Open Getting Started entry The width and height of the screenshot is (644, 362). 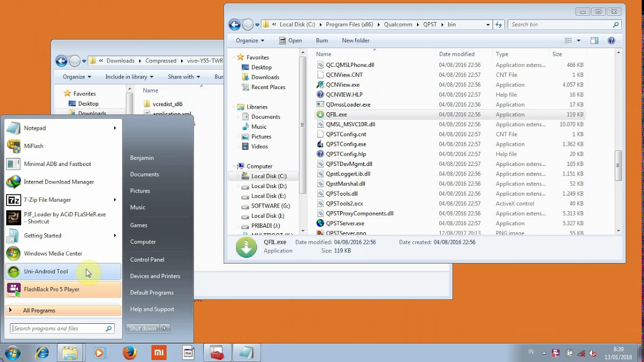click(63, 236)
